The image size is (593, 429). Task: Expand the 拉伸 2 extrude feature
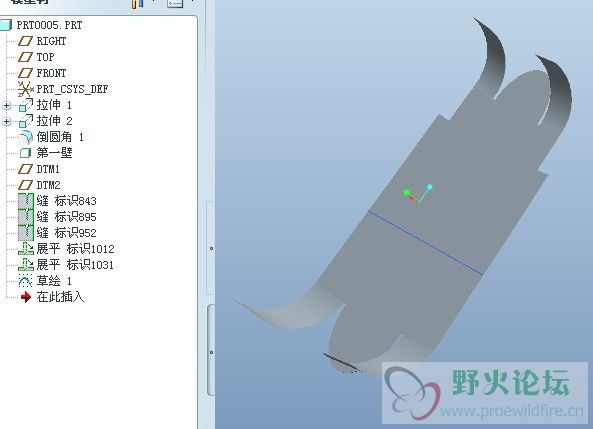[x=6, y=121]
